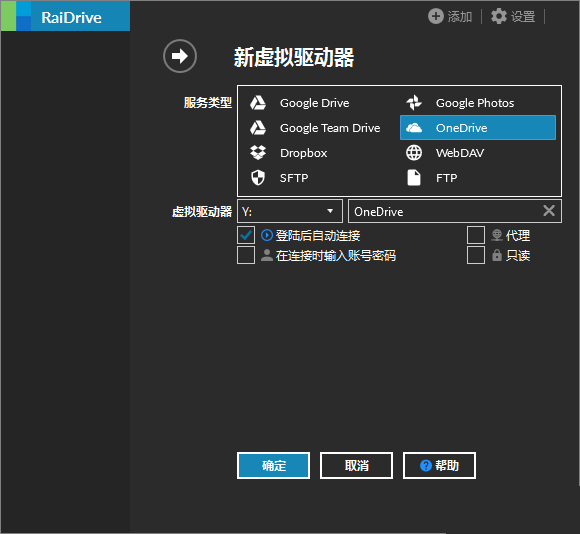Uncheck reconnect at login (登陆后自动连接)
The image size is (580, 534).
pyautogui.click(x=246, y=235)
